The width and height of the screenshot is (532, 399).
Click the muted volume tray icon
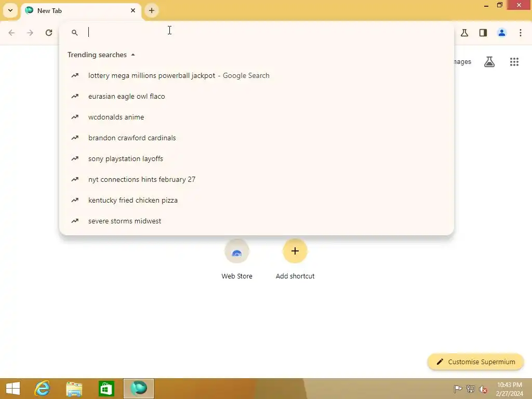pos(483,389)
